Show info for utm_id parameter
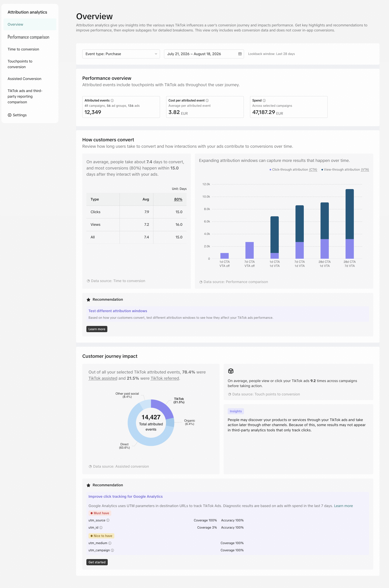 [101, 527]
